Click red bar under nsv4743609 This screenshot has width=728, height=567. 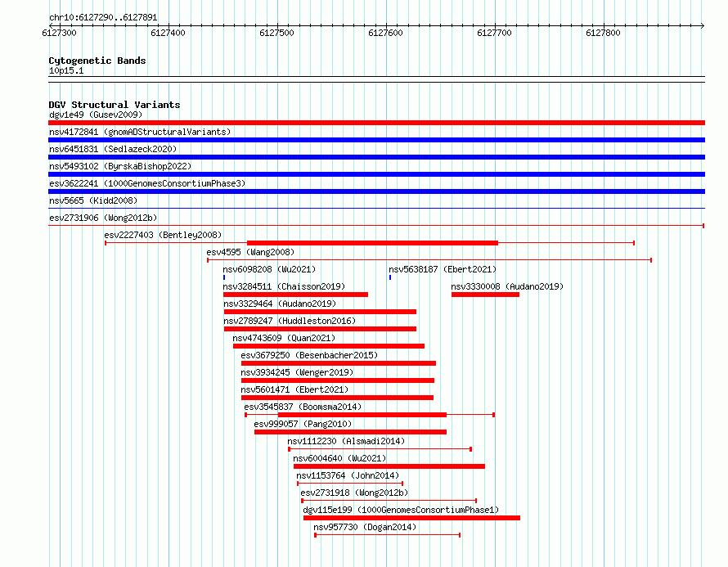point(329,346)
